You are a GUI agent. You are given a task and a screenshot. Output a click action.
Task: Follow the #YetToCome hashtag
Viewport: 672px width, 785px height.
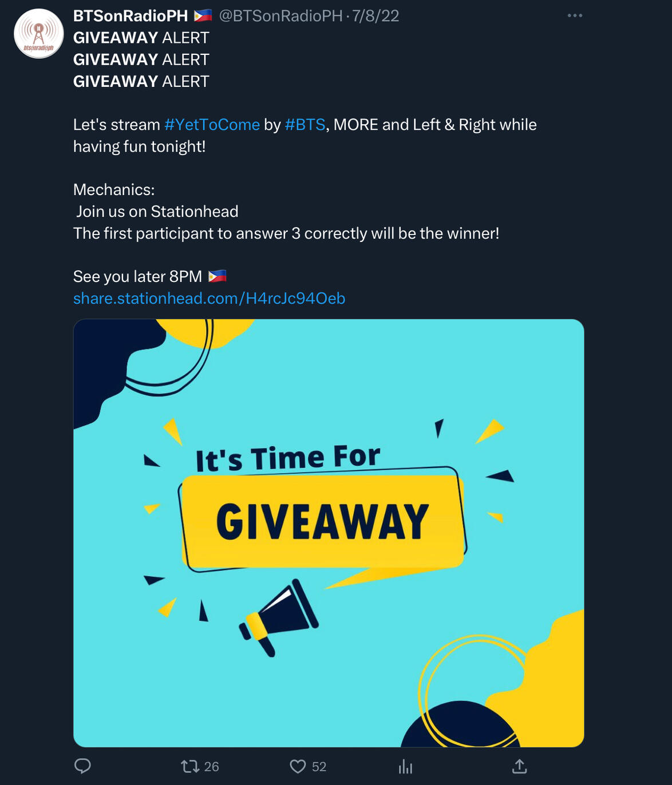212,125
